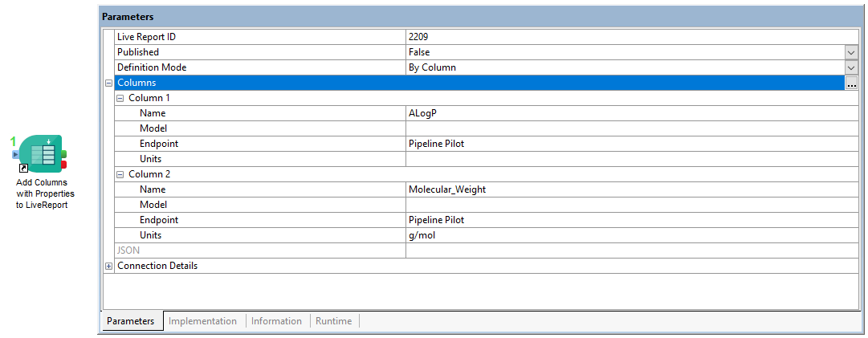The width and height of the screenshot is (868, 338).
Task: Click the empty Column 1 Model field
Action: click(x=632, y=128)
